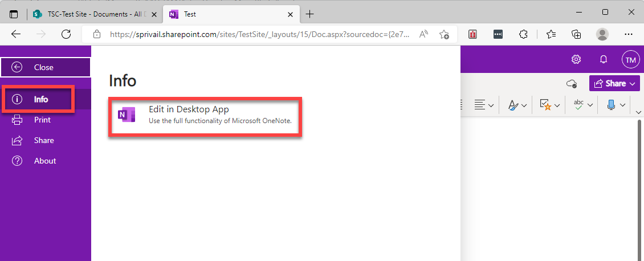Add this page to favorites

tap(444, 34)
